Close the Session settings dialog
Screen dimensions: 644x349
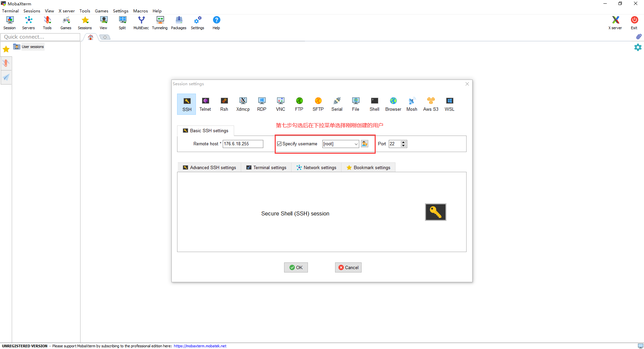coord(467,84)
